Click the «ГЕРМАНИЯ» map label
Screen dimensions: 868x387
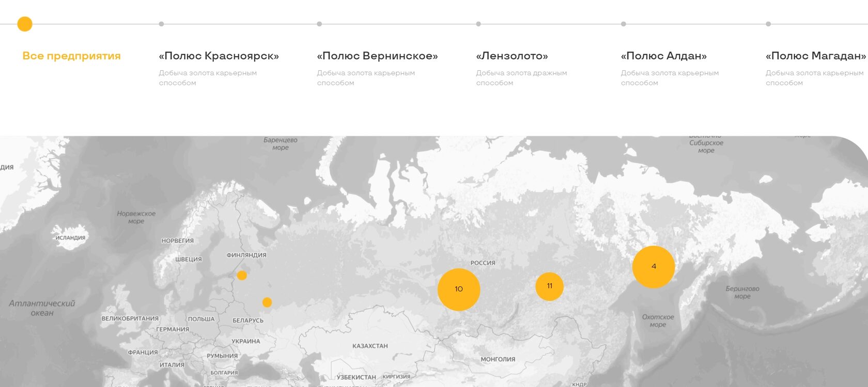pos(173,330)
